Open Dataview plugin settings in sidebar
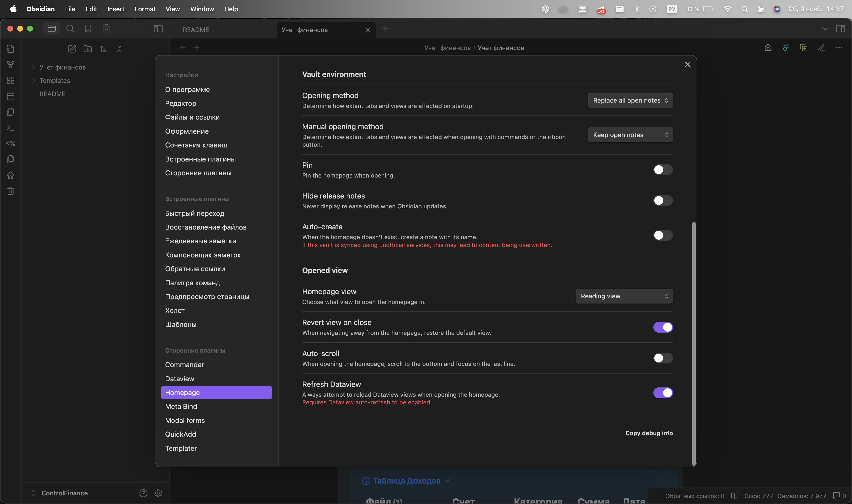 pos(180,379)
